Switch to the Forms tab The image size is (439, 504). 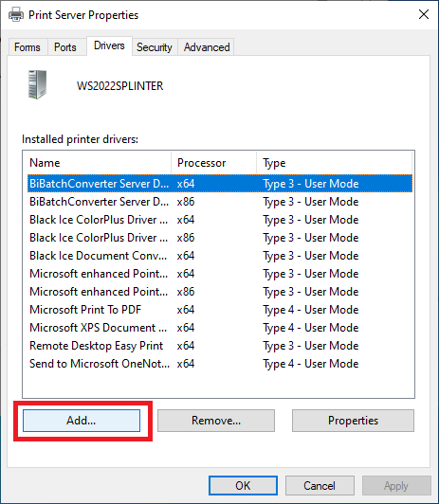27,47
